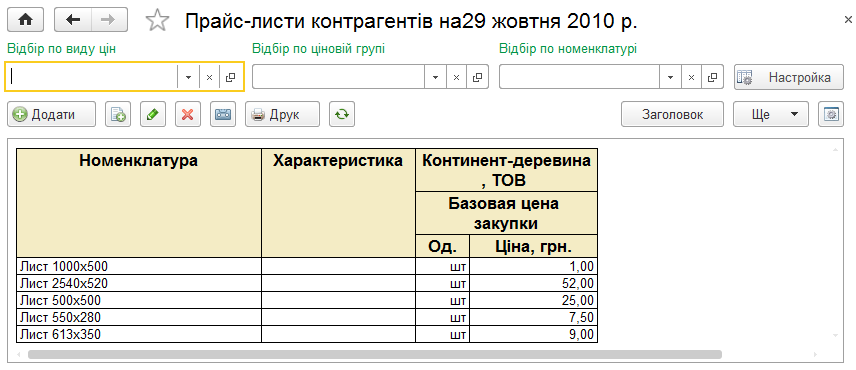Click the price 52,00 cell
Screen dimensions: 856x370
(x=533, y=283)
